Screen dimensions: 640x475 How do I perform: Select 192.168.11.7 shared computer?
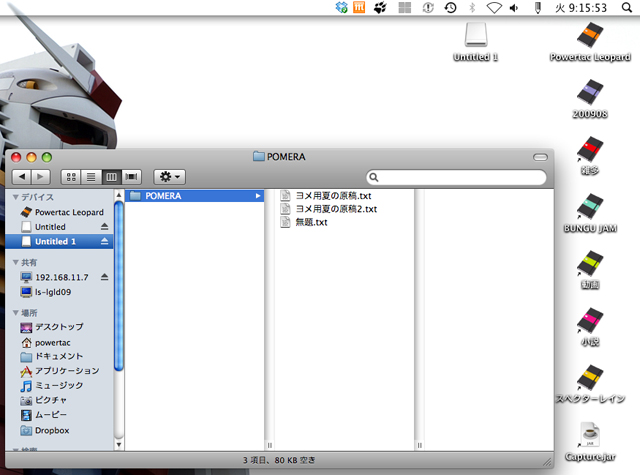[x=59, y=277]
